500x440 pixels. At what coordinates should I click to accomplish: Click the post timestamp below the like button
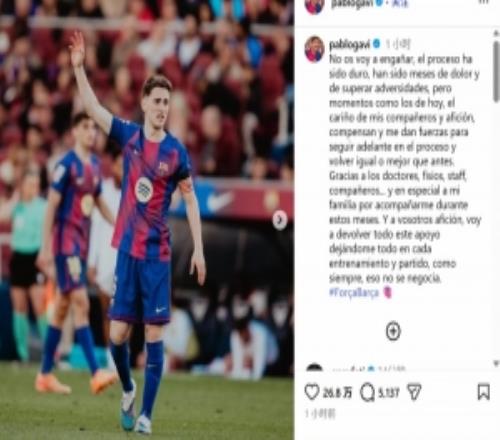(320, 414)
